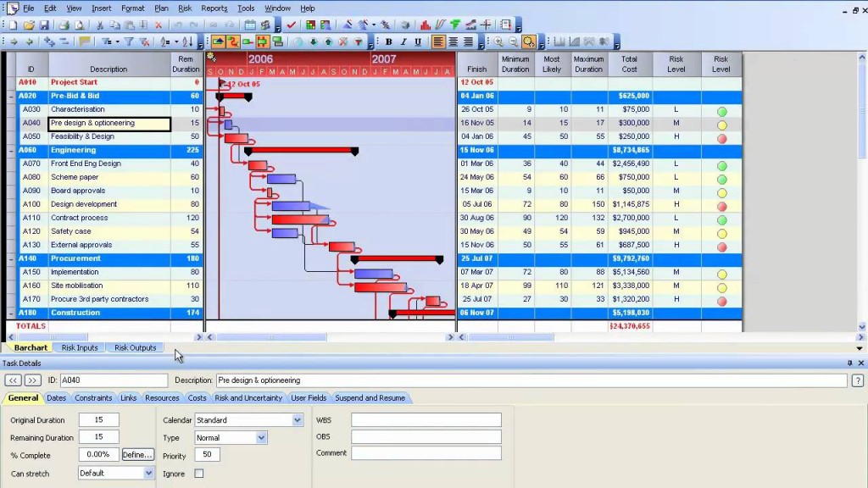Click the zoom in magnifier icon

coord(498,42)
